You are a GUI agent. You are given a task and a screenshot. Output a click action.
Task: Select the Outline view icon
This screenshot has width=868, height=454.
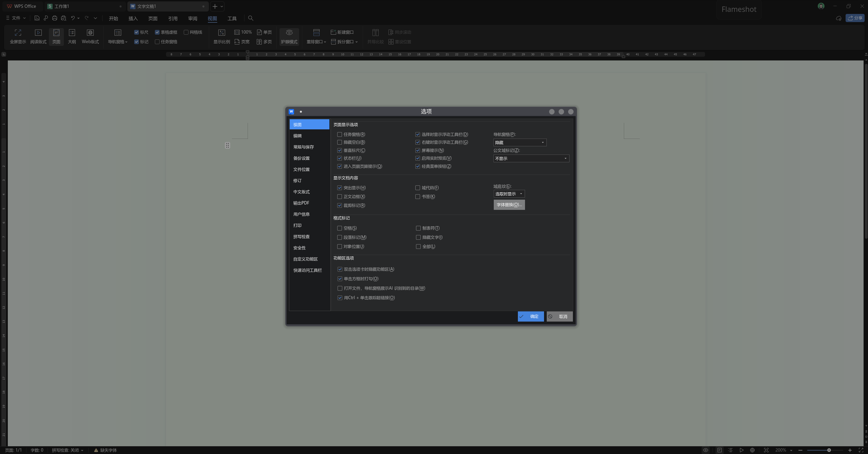click(x=72, y=33)
